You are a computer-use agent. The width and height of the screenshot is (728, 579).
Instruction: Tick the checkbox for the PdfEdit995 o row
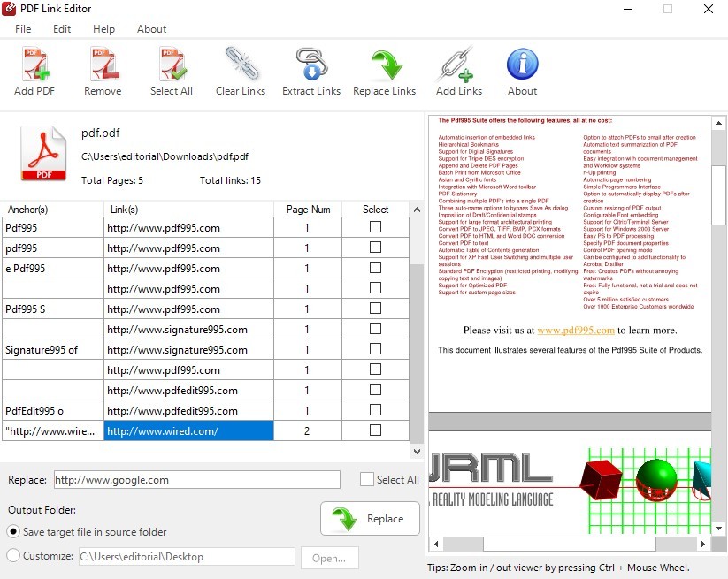(x=375, y=410)
